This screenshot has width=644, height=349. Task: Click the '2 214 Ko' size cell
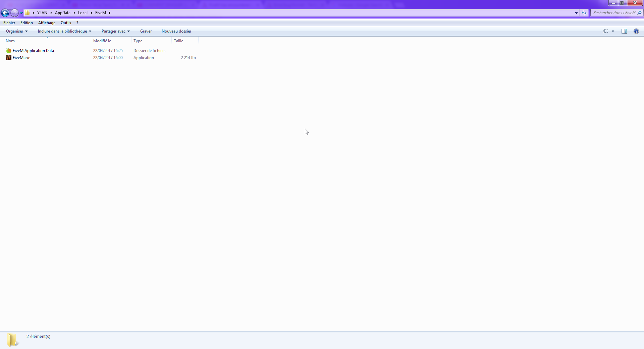pos(189,58)
